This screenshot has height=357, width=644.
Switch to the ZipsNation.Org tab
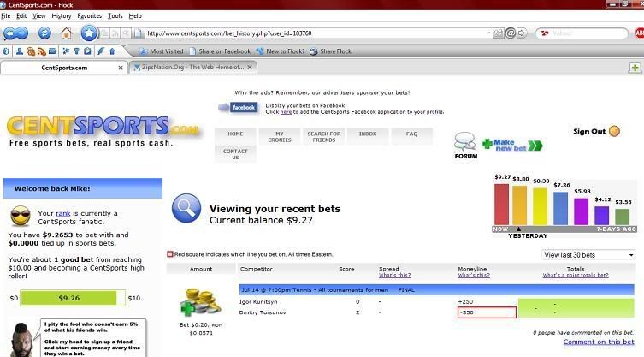tap(193, 68)
